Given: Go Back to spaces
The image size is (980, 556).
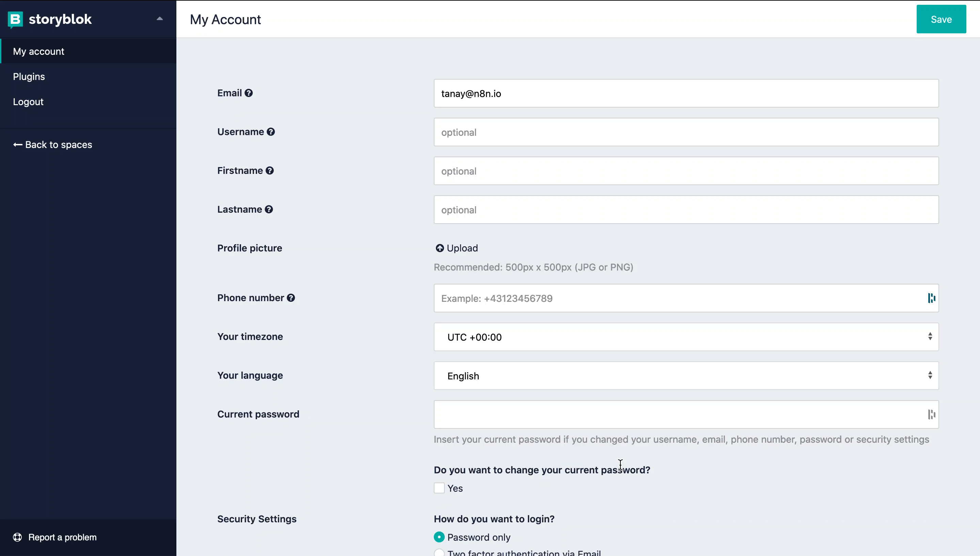Looking at the screenshot, I should pos(52,144).
